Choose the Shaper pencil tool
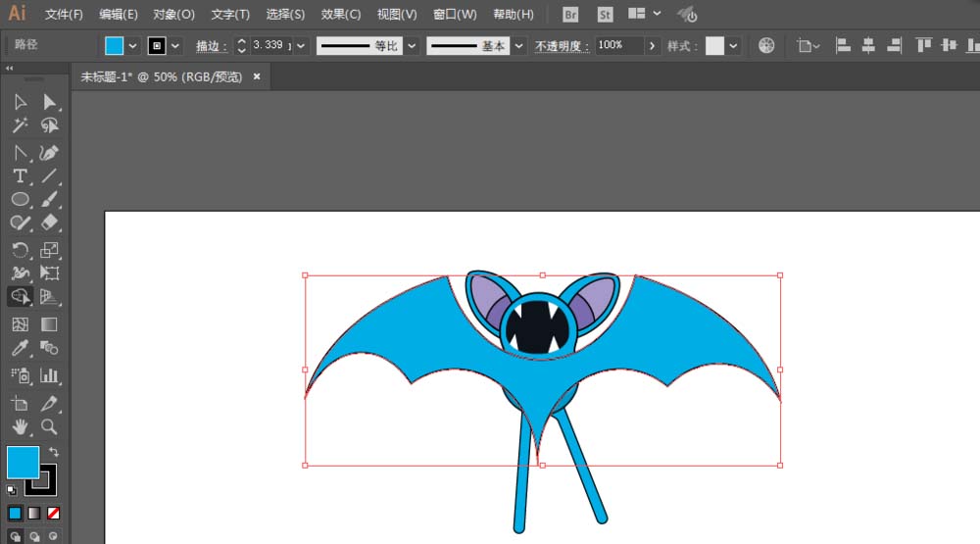The image size is (980, 544). 20,223
